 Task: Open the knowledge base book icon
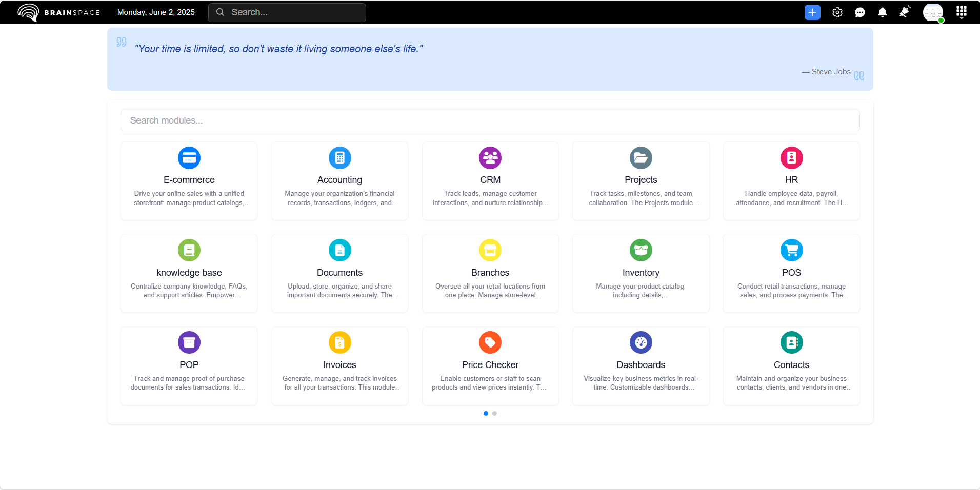189,250
